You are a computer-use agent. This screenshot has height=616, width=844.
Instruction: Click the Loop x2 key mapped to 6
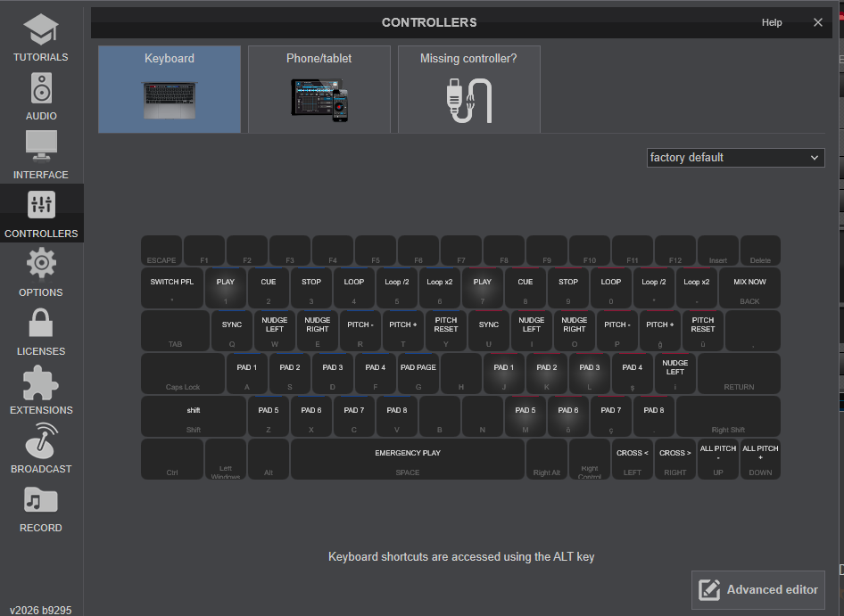[440, 288]
